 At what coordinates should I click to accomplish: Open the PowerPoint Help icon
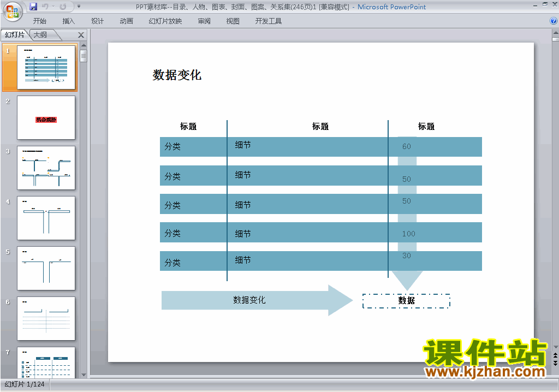pyautogui.click(x=554, y=21)
